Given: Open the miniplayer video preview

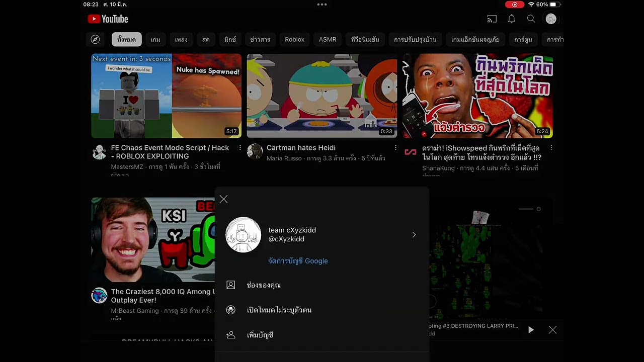Looking at the screenshot, I should pos(491,259).
